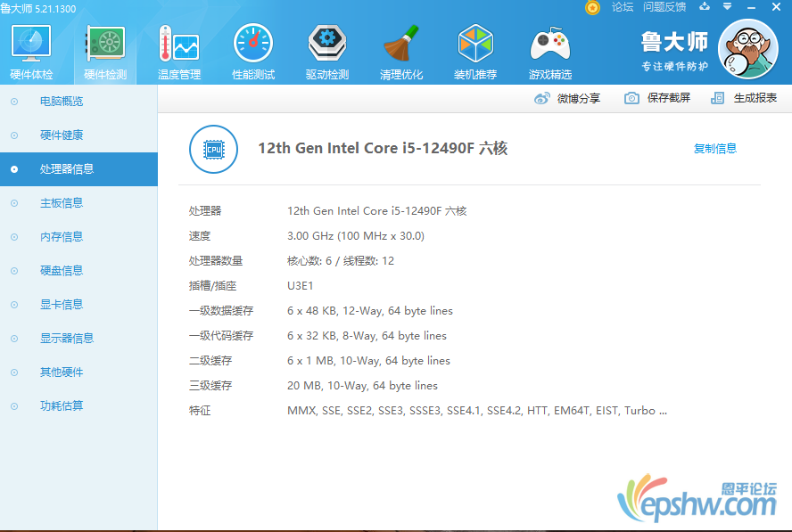Open the 显示器信息 monitor section
The height and width of the screenshot is (532, 792).
(78, 338)
